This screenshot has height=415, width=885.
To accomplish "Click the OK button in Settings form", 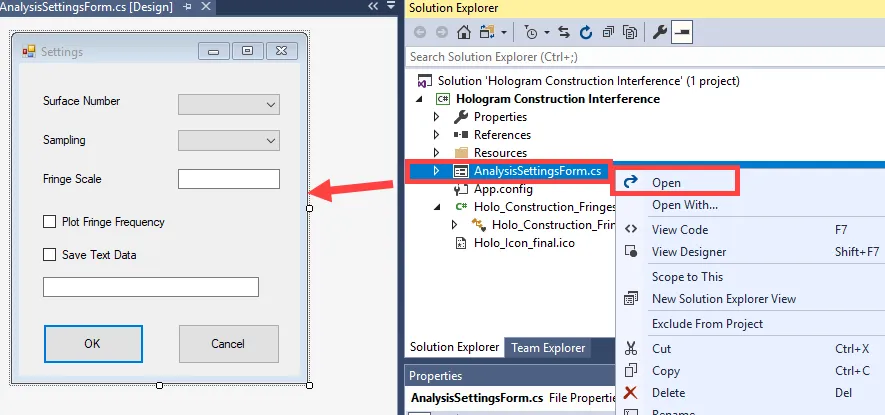I will pos(93,344).
